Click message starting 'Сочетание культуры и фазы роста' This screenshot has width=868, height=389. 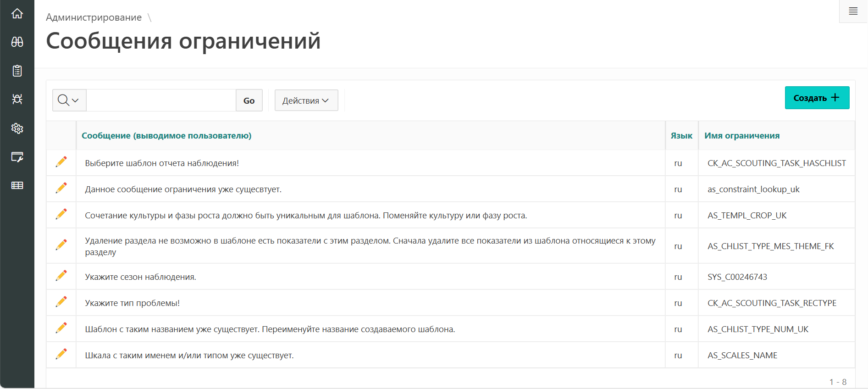[x=306, y=216]
